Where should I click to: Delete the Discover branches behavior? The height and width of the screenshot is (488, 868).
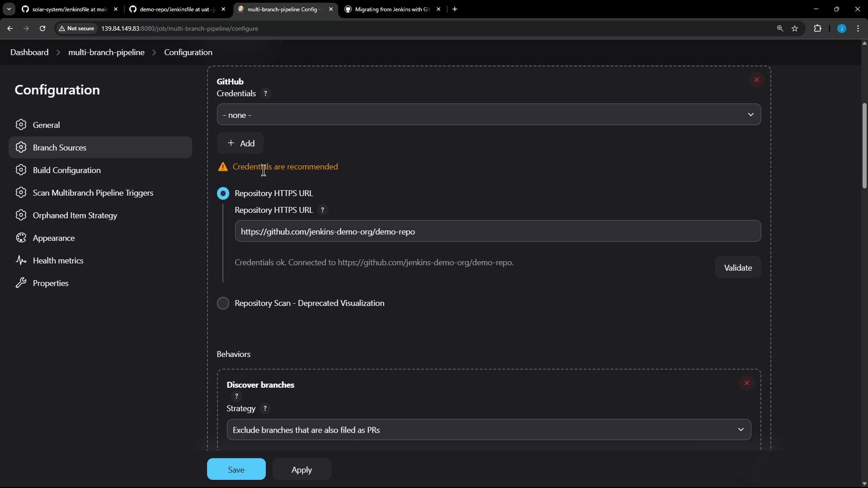point(746,383)
